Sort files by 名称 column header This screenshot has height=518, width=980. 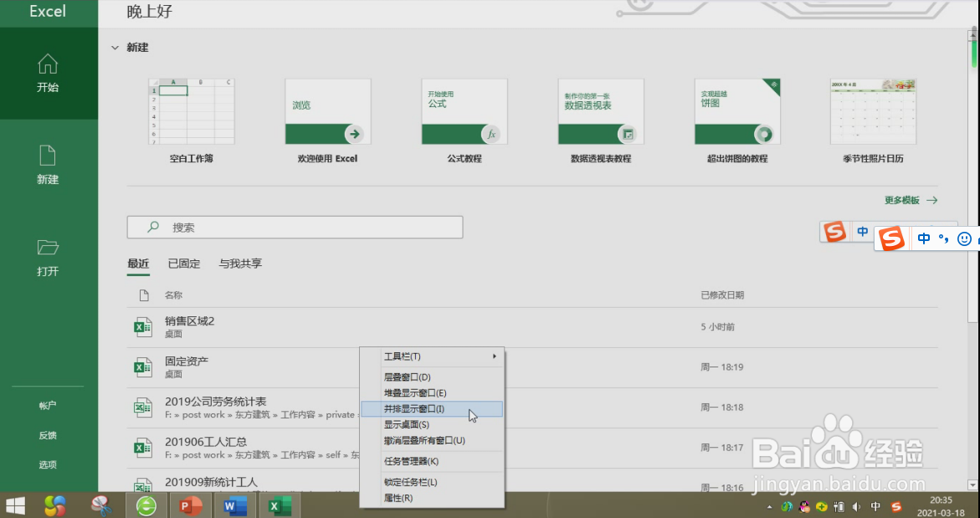[173, 295]
